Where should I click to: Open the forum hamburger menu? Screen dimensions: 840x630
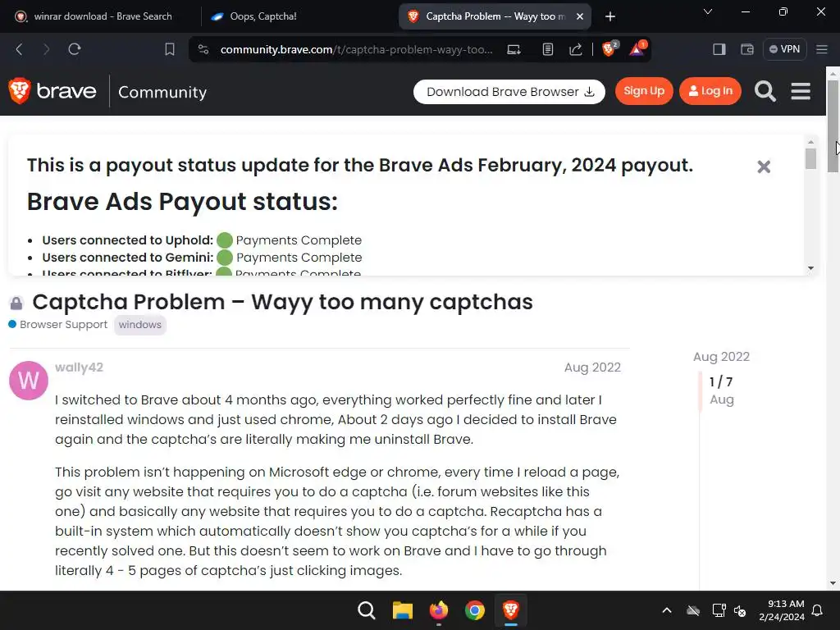(801, 91)
